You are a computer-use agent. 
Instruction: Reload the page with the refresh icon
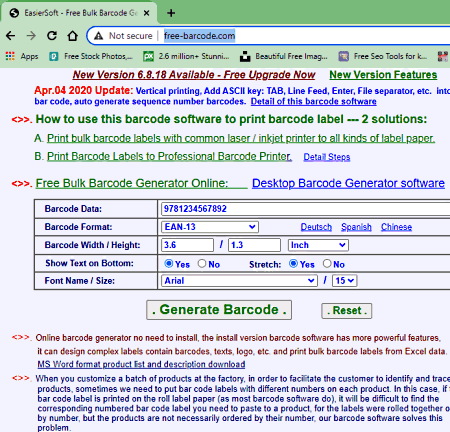click(x=52, y=36)
